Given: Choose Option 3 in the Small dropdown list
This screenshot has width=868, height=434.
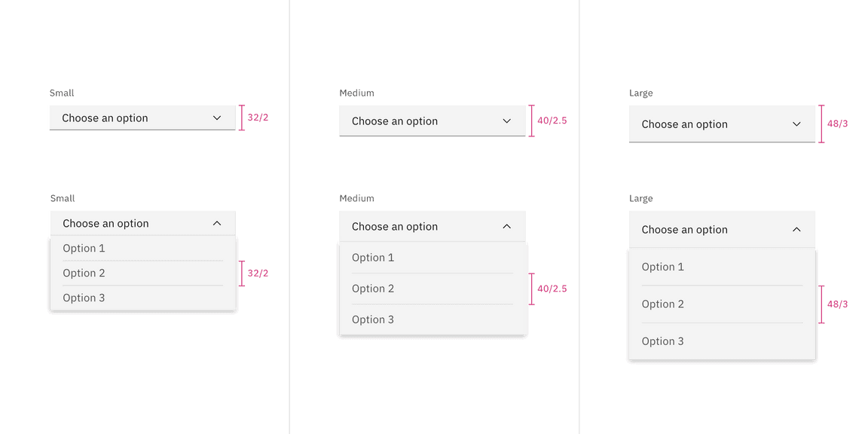Looking at the screenshot, I should coord(84,298).
